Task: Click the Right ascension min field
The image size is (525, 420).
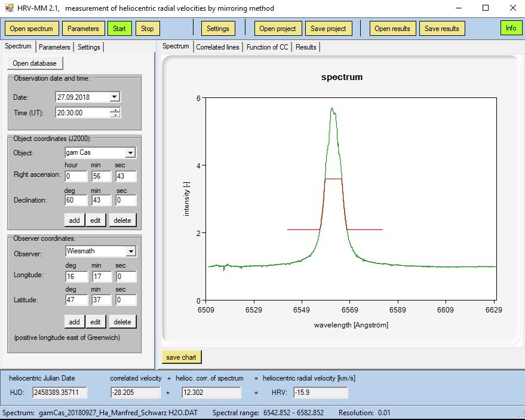Action: (x=102, y=176)
